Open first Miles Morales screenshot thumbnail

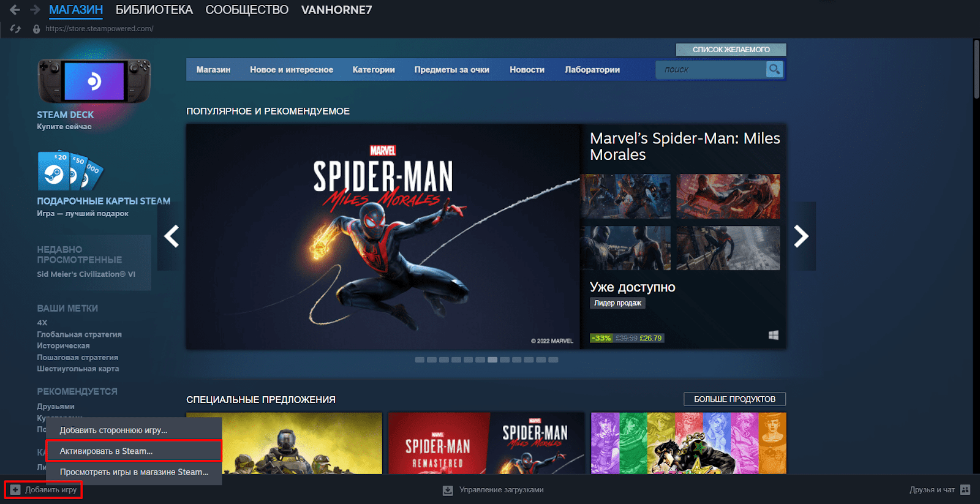point(625,196)
